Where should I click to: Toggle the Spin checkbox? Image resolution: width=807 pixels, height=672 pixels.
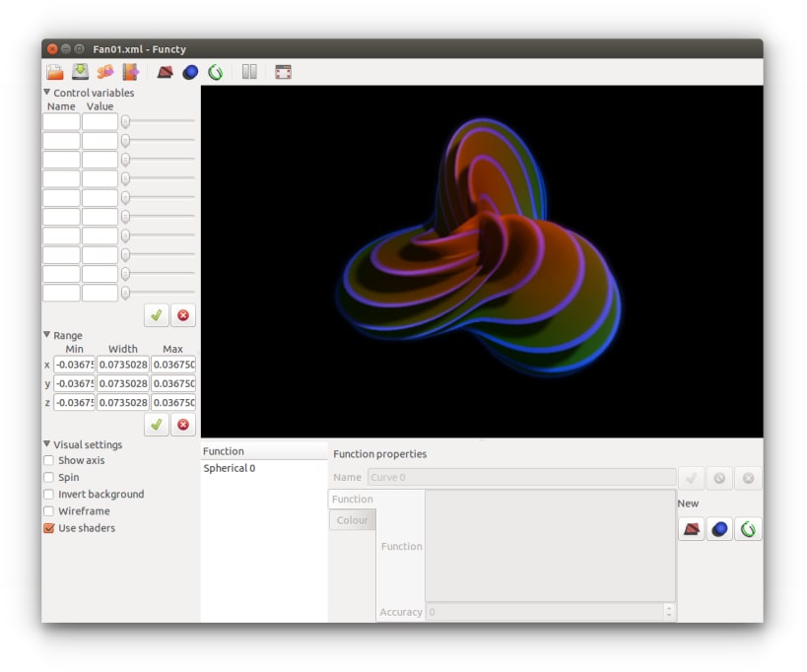pos(49,478)
